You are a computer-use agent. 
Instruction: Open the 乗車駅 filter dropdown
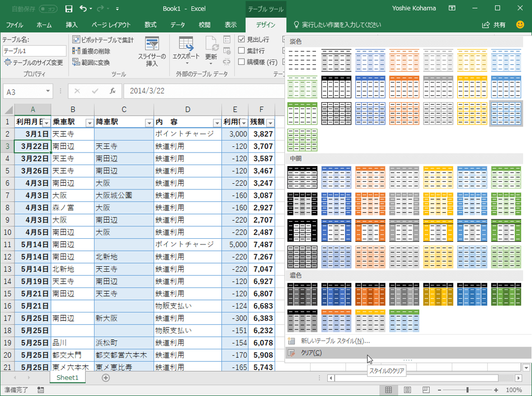click(x=89, y=122)
